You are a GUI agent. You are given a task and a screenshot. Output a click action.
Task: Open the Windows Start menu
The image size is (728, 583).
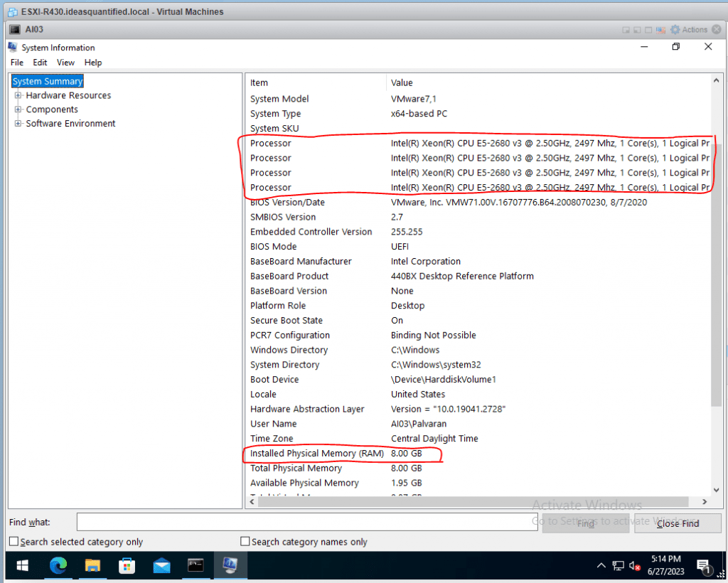coord(22,565)
